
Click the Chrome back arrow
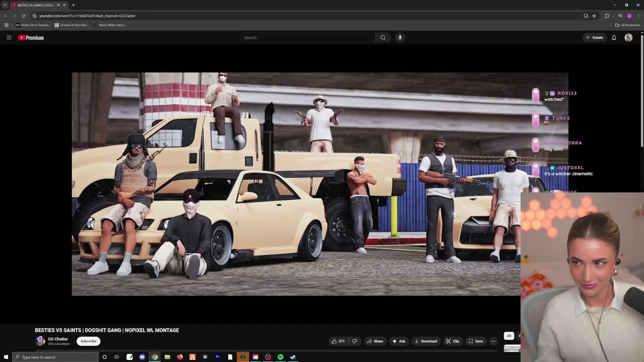[x=6, y=16]
